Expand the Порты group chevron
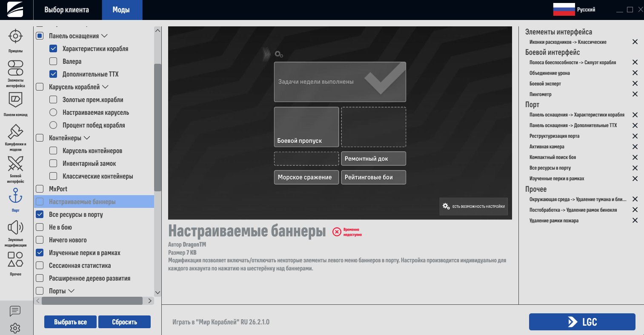This screenshot has width=644, height=335. coord(72,291)
